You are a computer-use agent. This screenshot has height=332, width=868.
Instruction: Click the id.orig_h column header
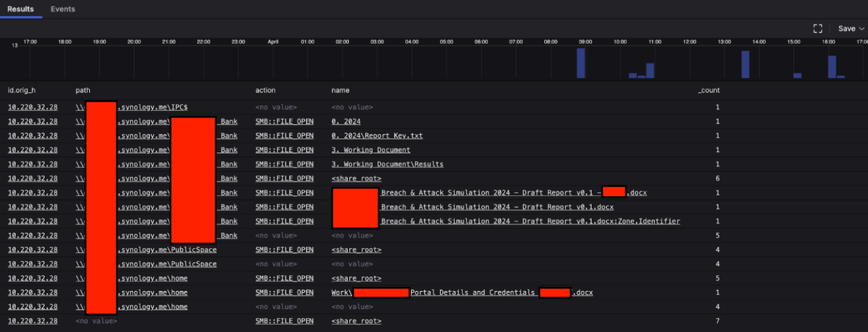pyautogui.click(x=22, y=91)
